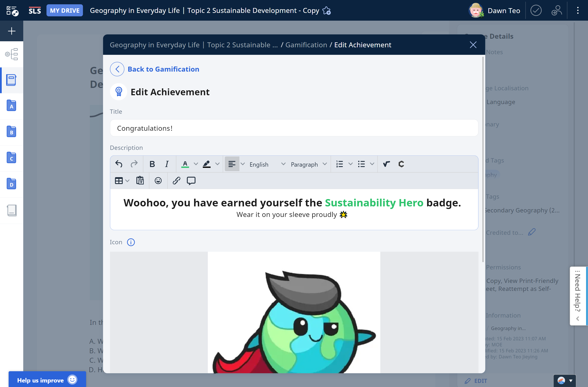Click the EDIT link in details panel
Screen dimensions: 588x387
tap(476, 381)
